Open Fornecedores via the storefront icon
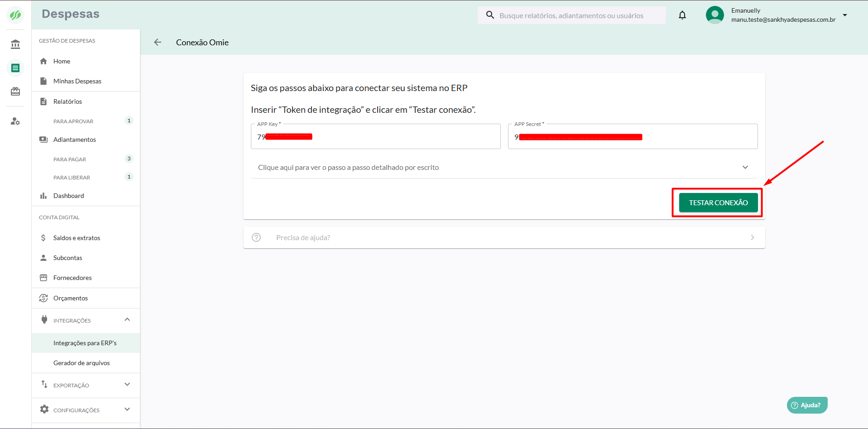 [x=43, y=278]
